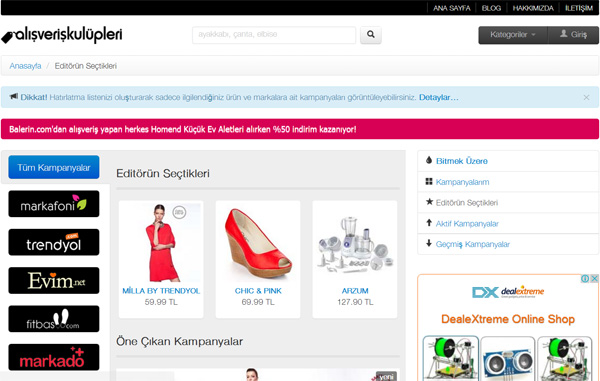600x381 pixels.
Task: Open ANA SAYFA in top menu
Action: tap(452, 8)
